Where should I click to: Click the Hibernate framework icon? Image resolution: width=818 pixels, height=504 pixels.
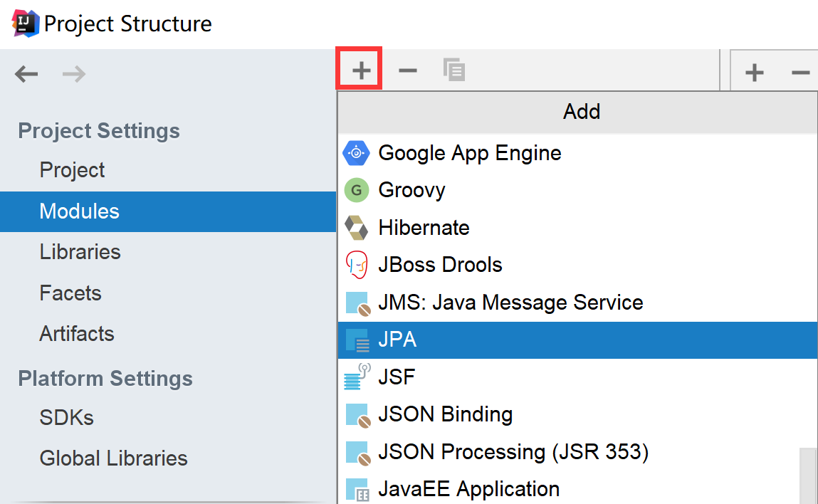356,228
